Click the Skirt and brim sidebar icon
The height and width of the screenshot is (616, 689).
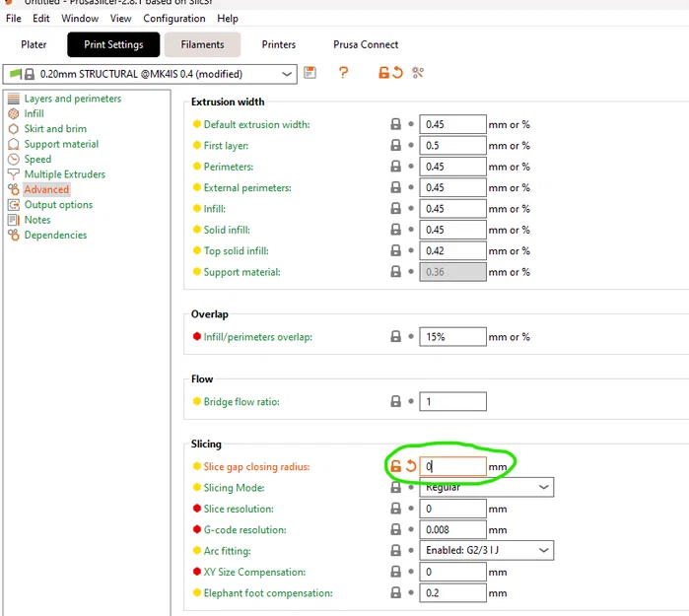click(14, 129)
